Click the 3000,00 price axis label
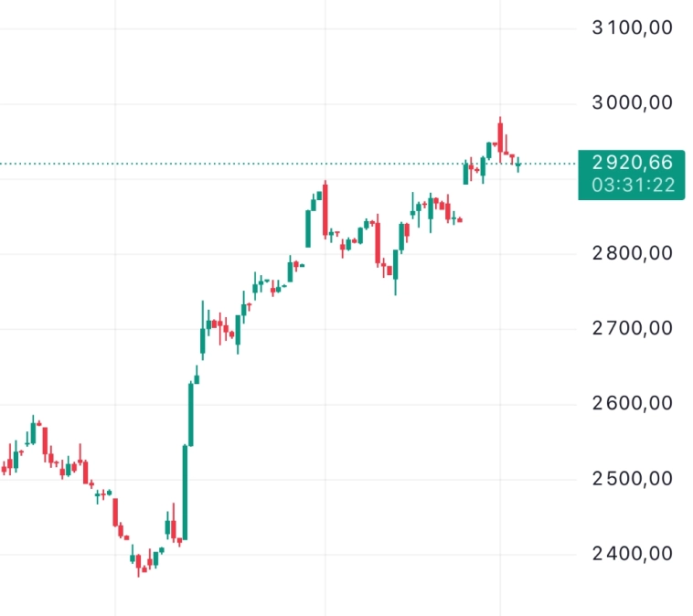Screen dimensions: 693x616 pyautogui.click(x=633, y=103)
